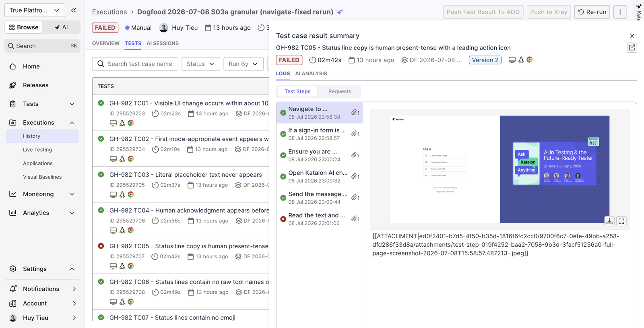
Task: Open the three-dot more options menu
Action: tap(620, 12)
